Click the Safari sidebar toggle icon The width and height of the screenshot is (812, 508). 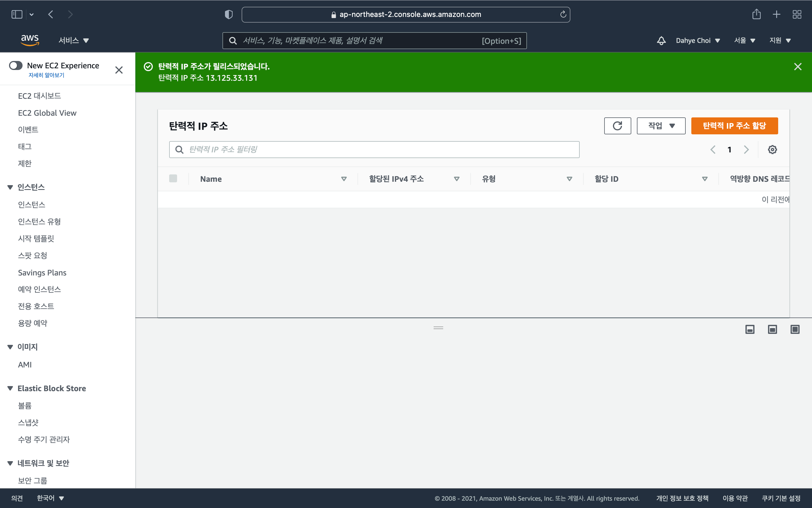(x=17, y=14)
